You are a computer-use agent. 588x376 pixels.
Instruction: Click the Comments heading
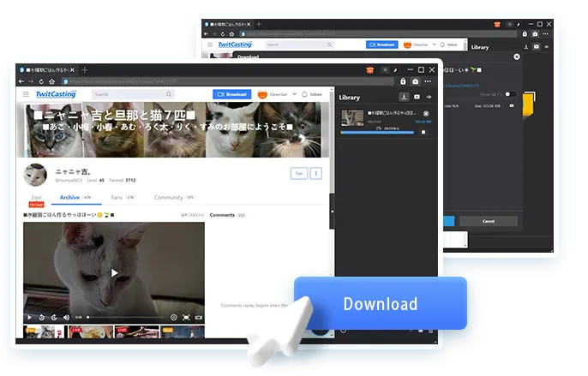[222, 215]
